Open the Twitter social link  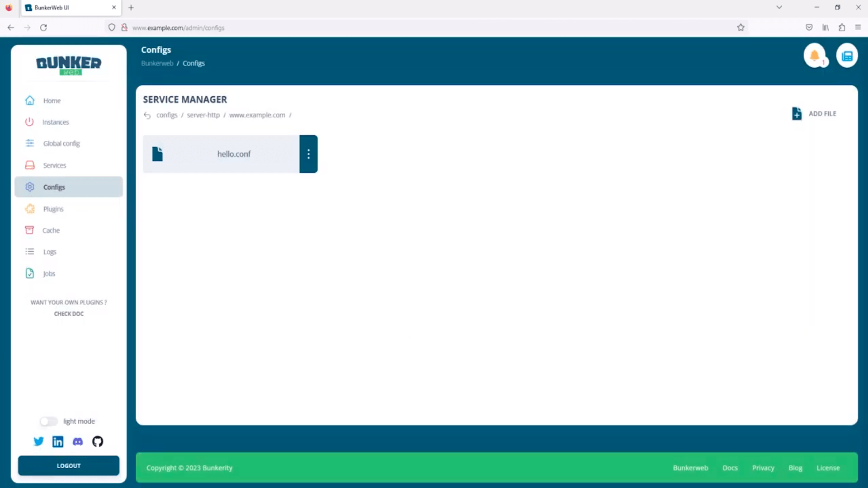[x=38, y=441]
